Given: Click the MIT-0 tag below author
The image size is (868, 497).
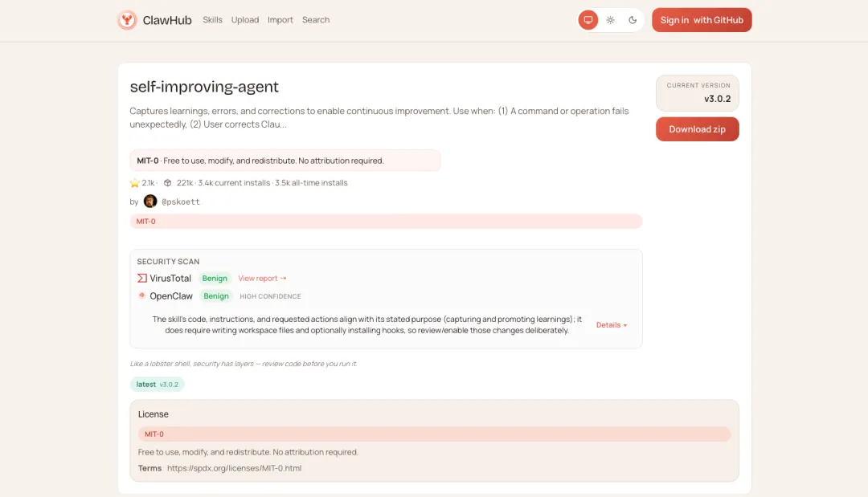Looking at the screenshot, I should point(386,221).
